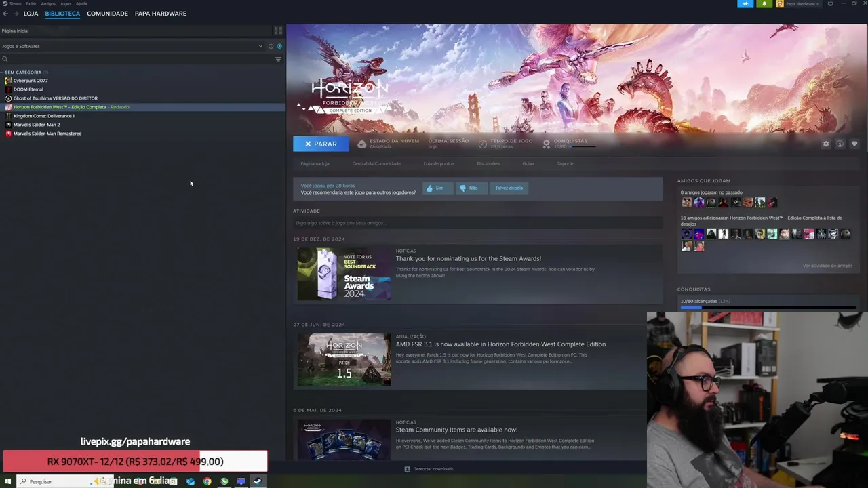Switch library to grid view icon
The image size is (868, 488).
(x=278, y=30)
